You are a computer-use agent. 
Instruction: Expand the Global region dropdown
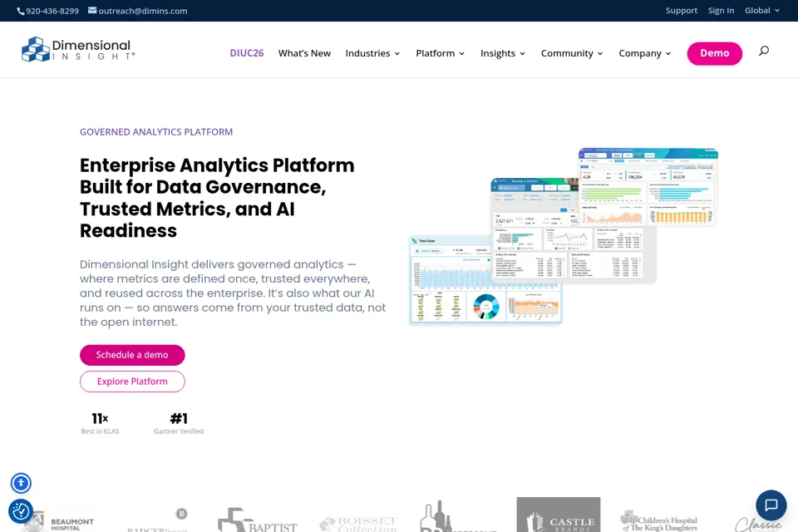tap(762, 10)
